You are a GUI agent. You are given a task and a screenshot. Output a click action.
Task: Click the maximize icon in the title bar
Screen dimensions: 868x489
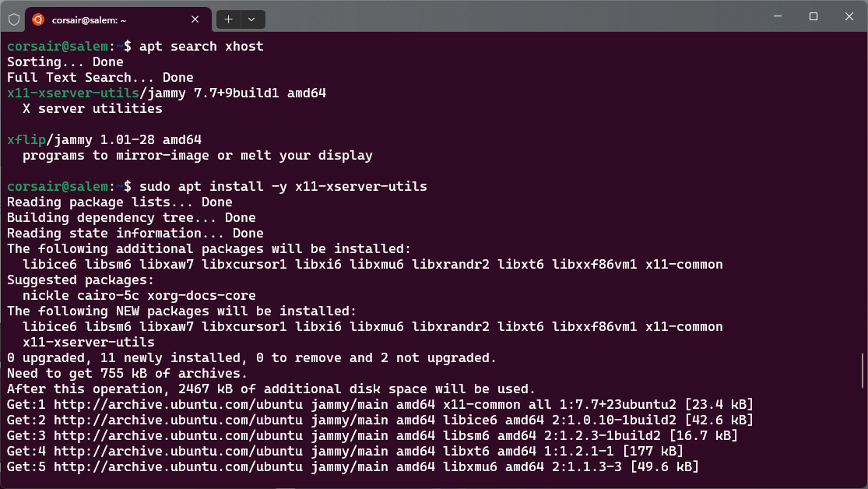(x=812, y=16)
